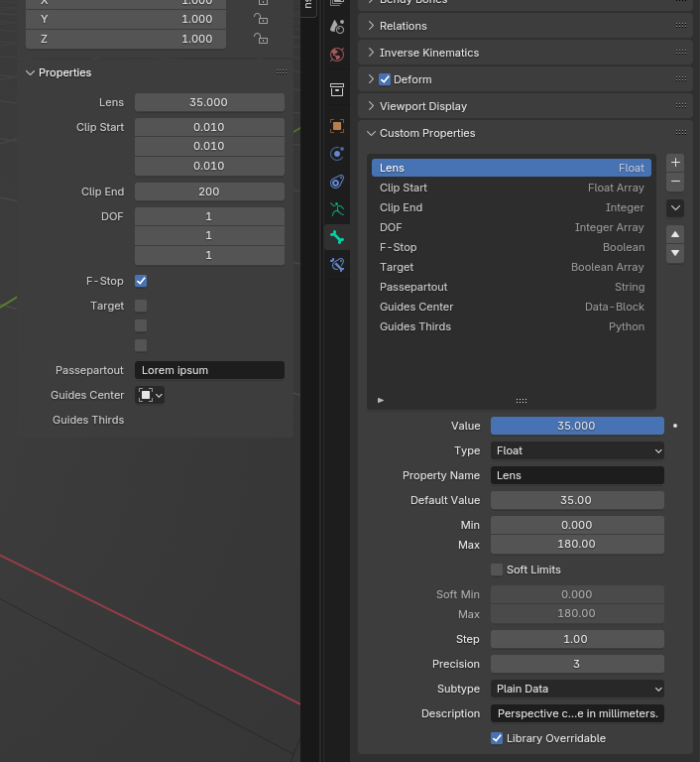
Task: Enable the Soft Limits checkbox
Action: click(497, 570)
